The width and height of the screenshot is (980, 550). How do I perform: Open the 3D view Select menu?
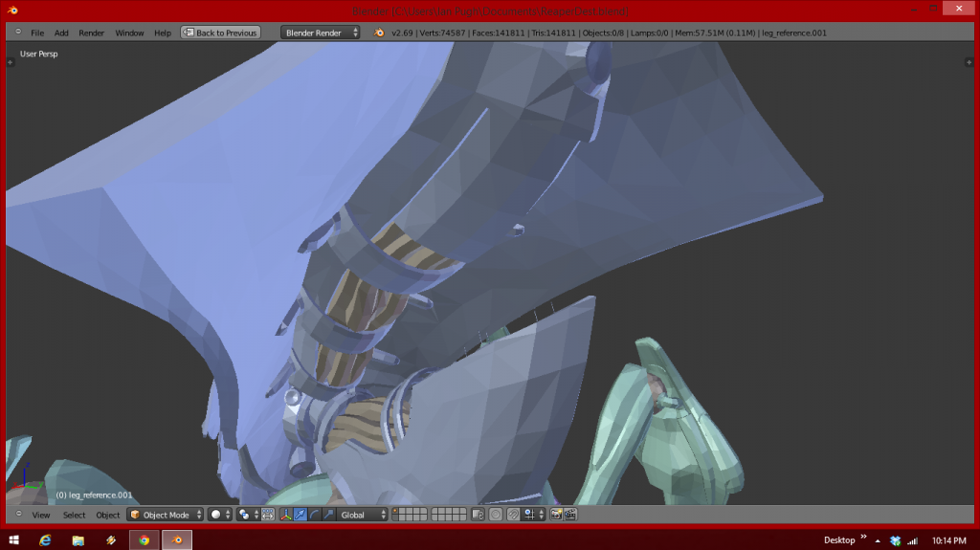[x=75, y=515]
